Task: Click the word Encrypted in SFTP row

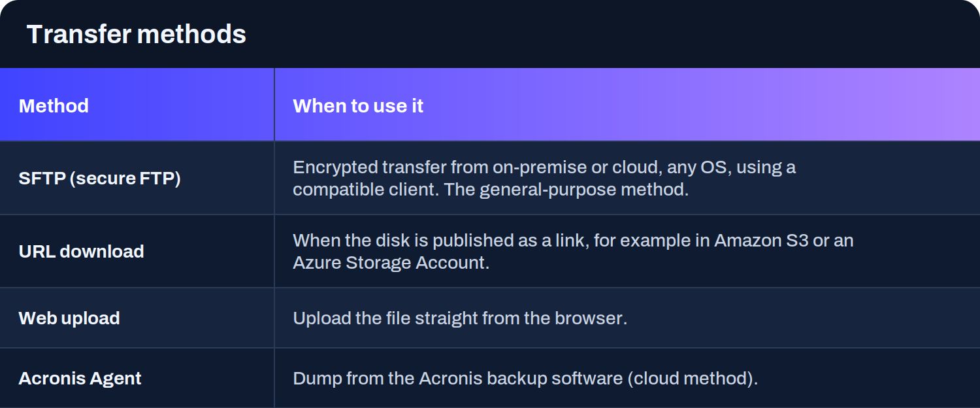Action: pos(335,167)
